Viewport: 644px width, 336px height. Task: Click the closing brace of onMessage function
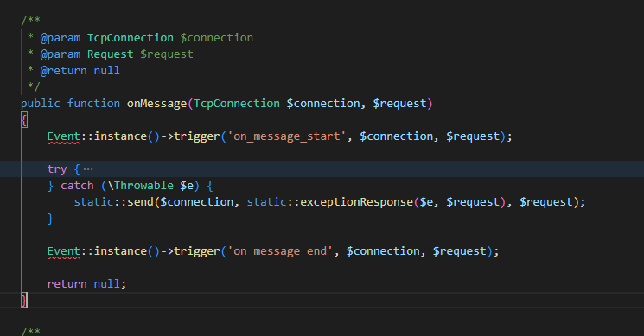(24, 301)
